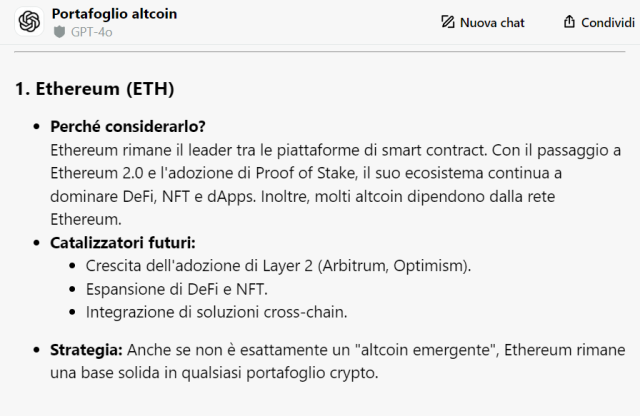
Task: Click the shield icon beside GPT-4o
Action: click(x=60, y=32)
